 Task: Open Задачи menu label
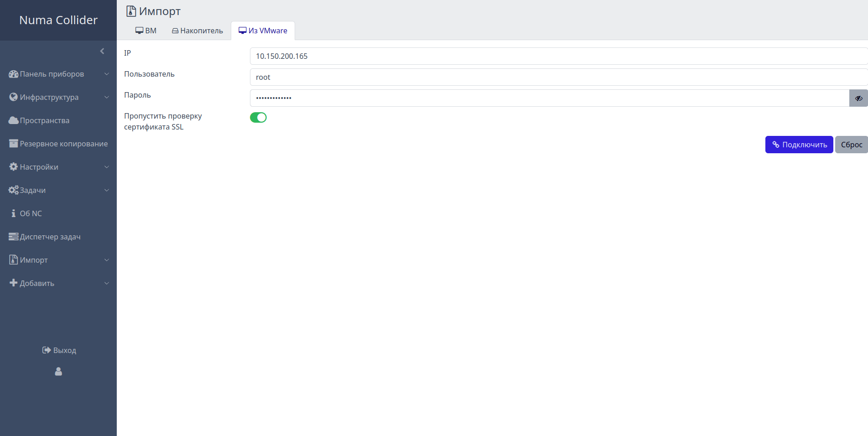33,190
